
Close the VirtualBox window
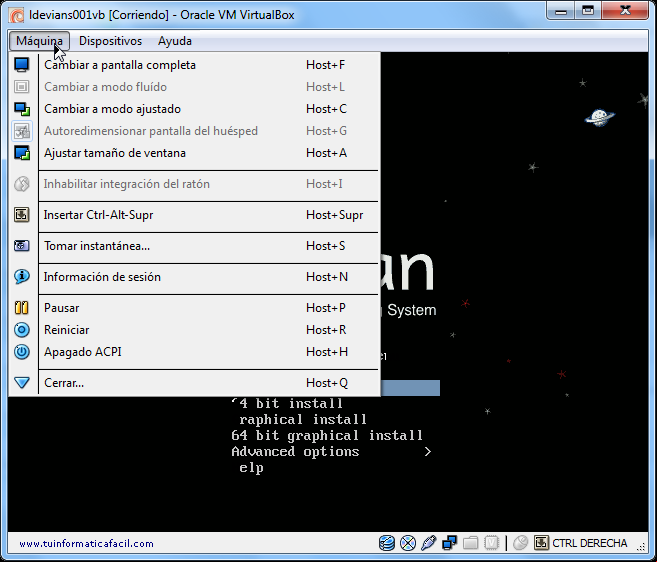pyautogui.click(x=625, y=11)
